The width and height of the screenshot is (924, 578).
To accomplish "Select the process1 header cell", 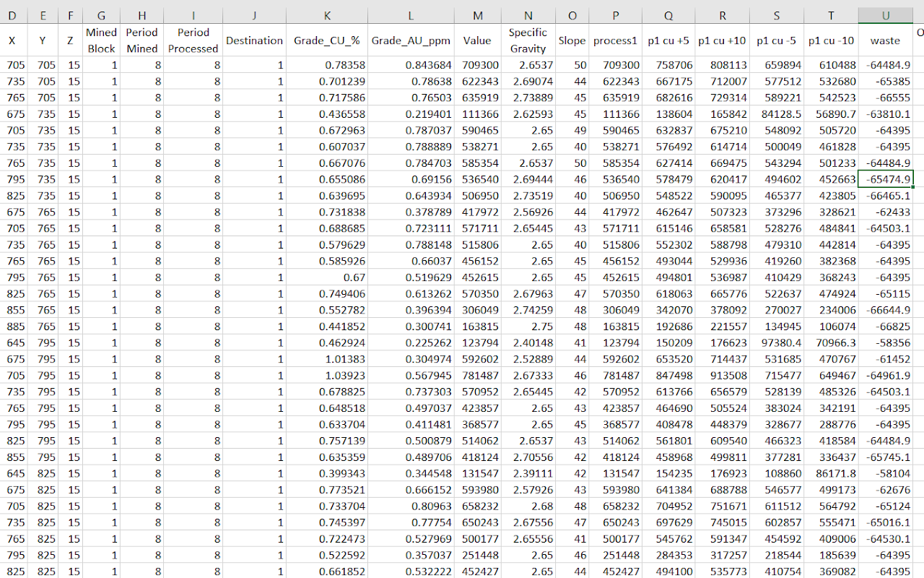I will click(615, 40).
